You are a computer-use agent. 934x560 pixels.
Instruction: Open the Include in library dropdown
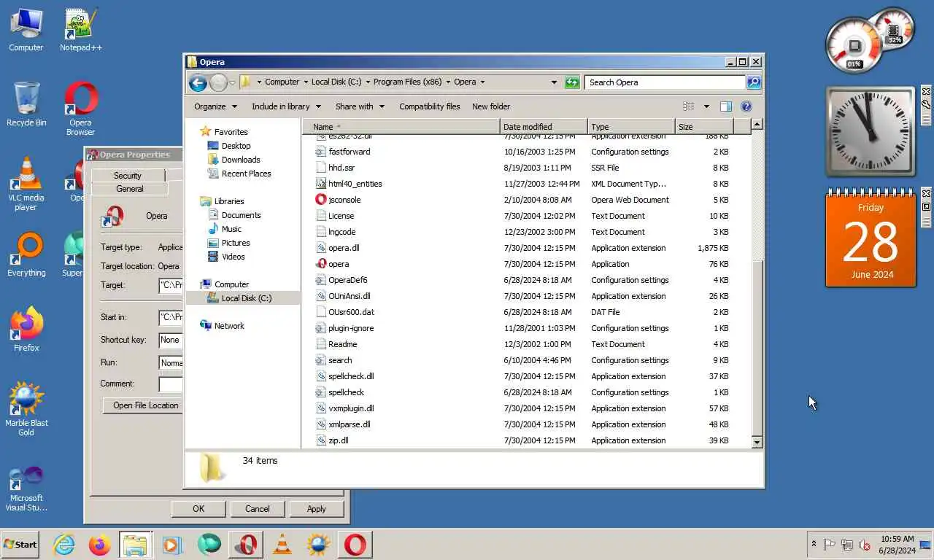tap(285, 106)
